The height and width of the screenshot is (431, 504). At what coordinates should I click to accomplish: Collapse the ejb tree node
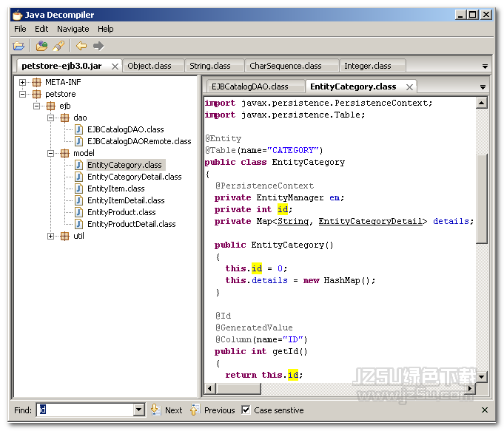pyautogui.click(x=37, y=106)
